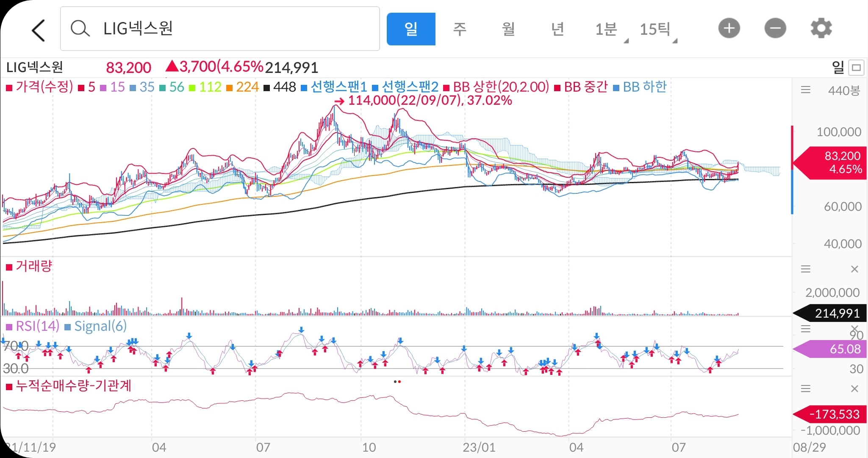868x458 pixels.
Task: Maximize chart with square icon beside 일
Action: tap(857, 67)
